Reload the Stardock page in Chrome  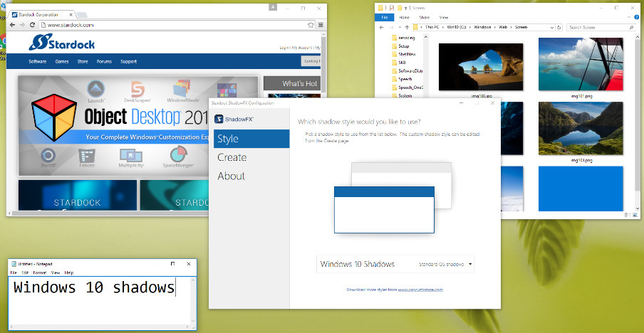(32, 25)
